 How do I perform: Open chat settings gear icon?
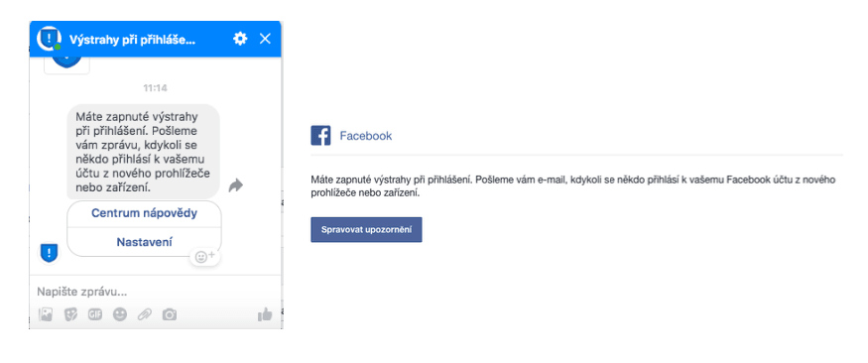[240, 38]
